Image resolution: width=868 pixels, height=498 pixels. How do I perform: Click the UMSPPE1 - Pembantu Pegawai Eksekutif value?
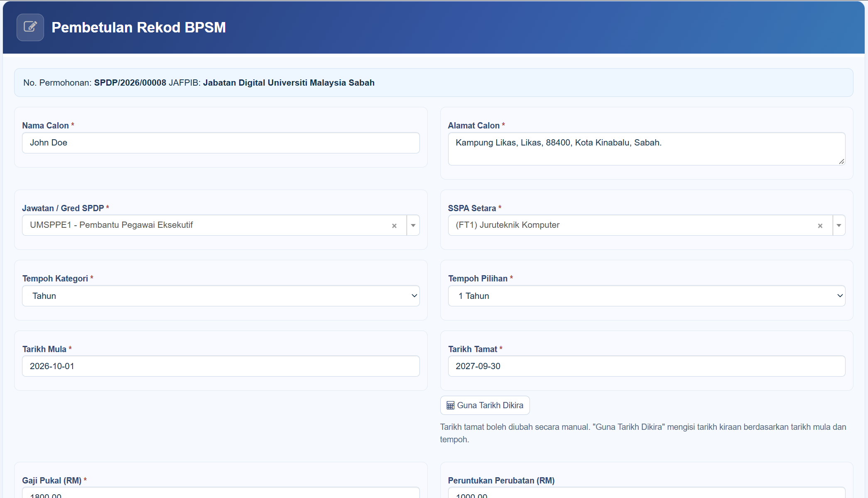click(111, 225)
